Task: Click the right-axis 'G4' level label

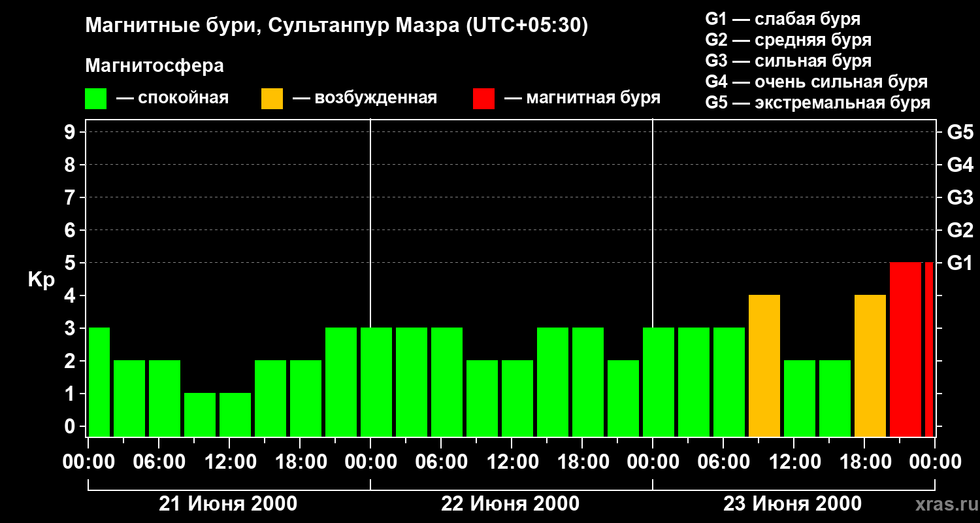Action: click(960, 165)
